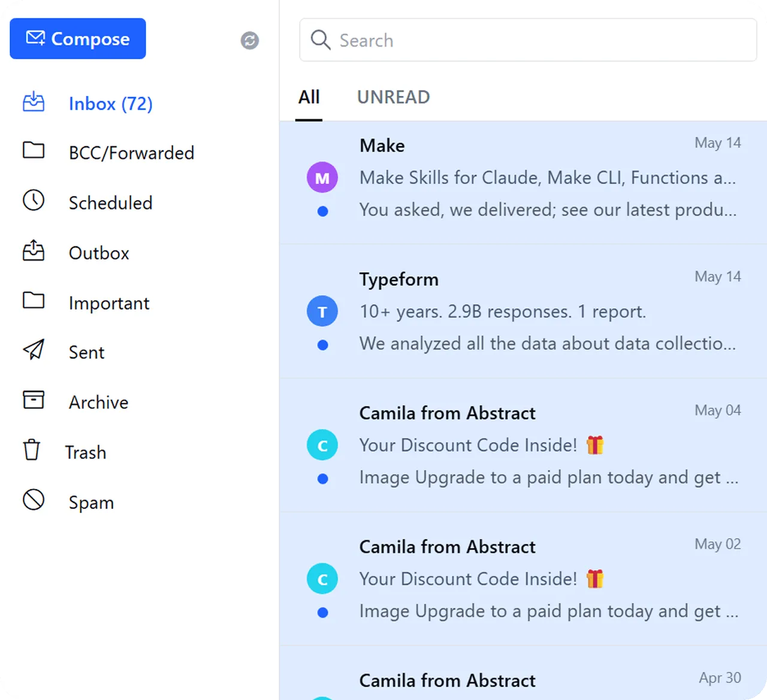Open Camila from Abstract May 04 sender name
This screenshot has height=700, width=767.
448,413
